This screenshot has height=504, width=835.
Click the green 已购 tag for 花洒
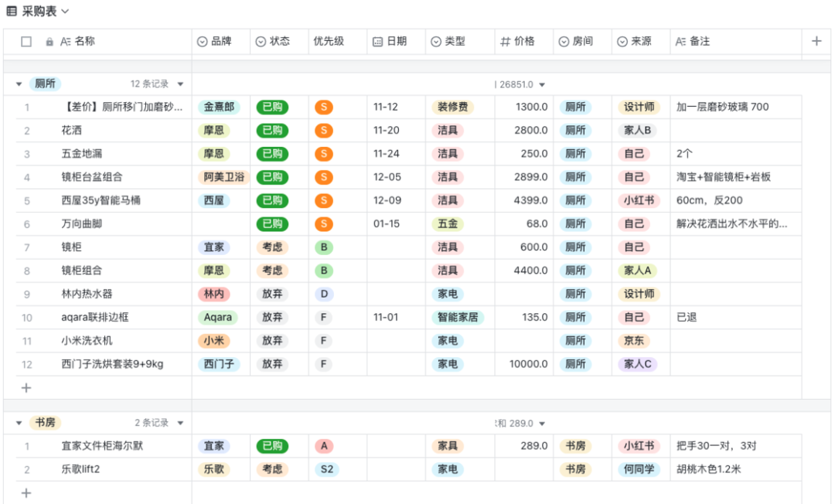(x=272, y=131)
